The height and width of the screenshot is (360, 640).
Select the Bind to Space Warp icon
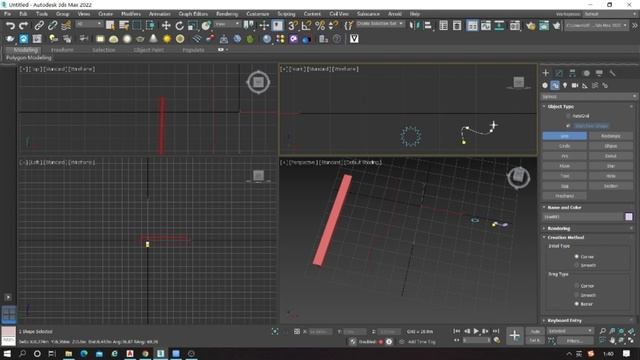[66, 26]
